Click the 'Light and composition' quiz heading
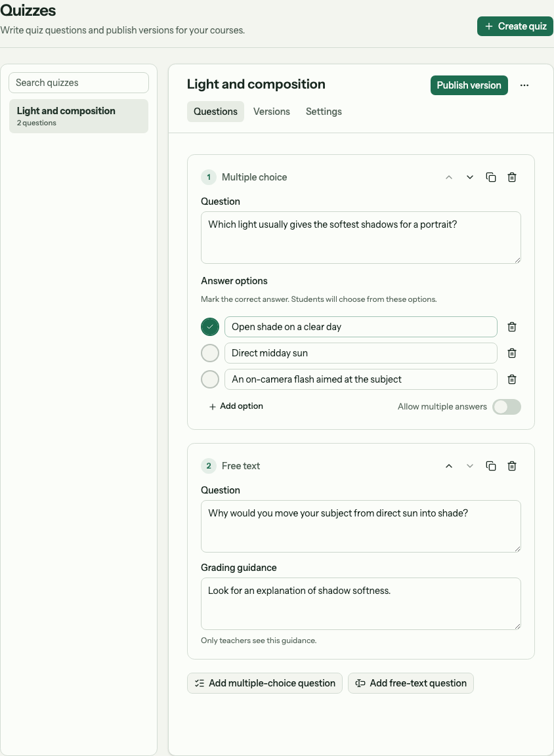 click(256, 85)
